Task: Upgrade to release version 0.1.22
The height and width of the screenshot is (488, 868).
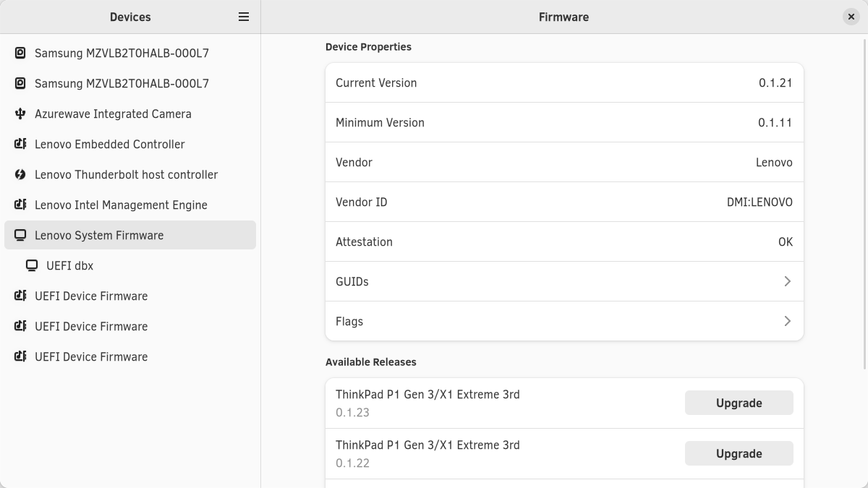Action: (x=739, y=453)
